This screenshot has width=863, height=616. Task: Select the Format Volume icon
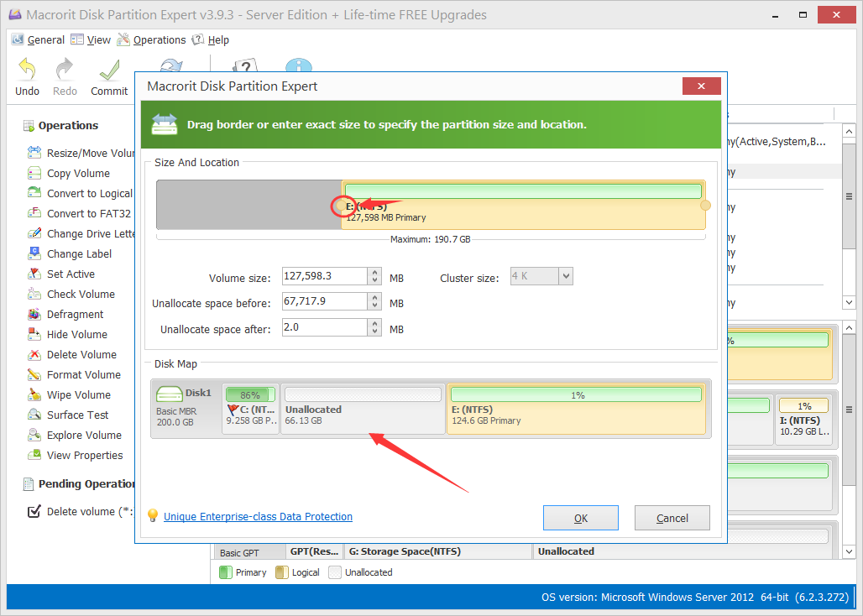click(x=34, y=374)
